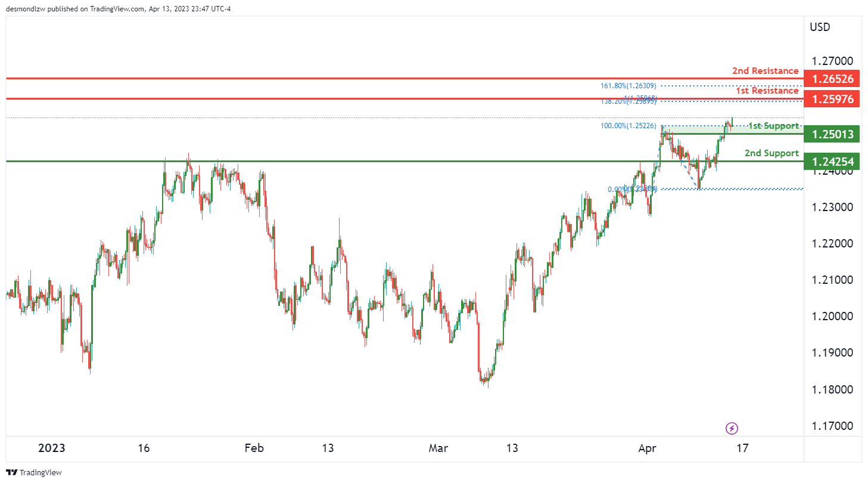Select the 2nd Support text label
The image size is (868, 483).
click(771, 153)
